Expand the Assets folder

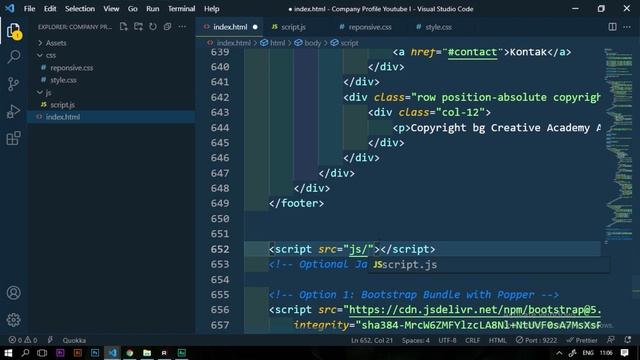click(56, 43)
